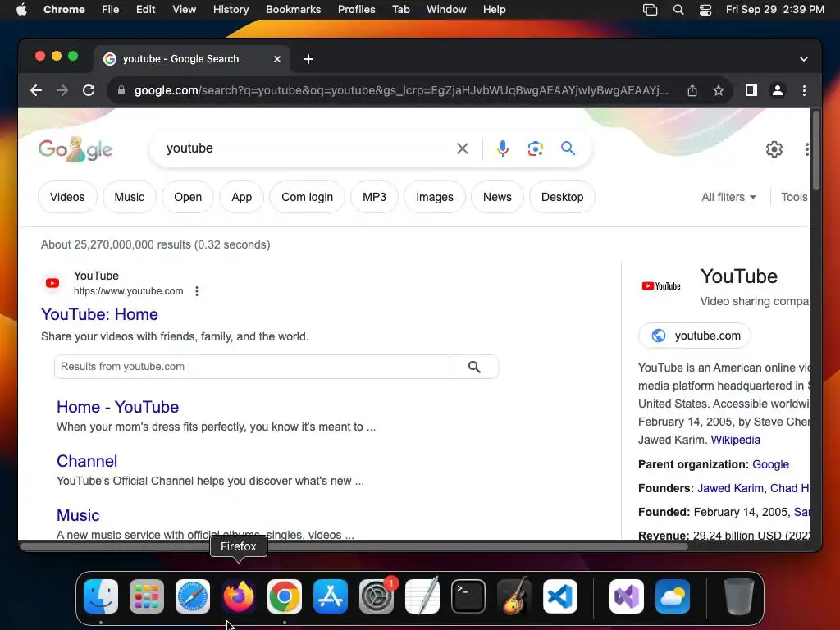The image size is (840, 630).
Task: View site information via the lock icon
Action: click(121, 90)
